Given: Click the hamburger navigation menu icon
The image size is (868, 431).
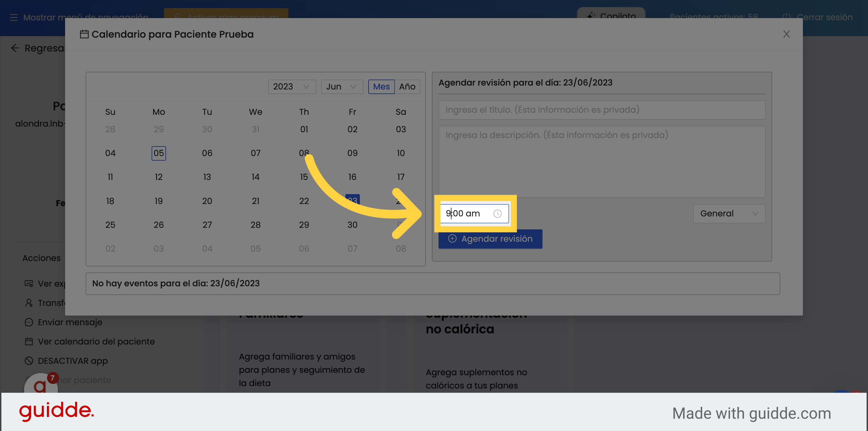Looking at the screenshot, I should click(x=14, y=17).
